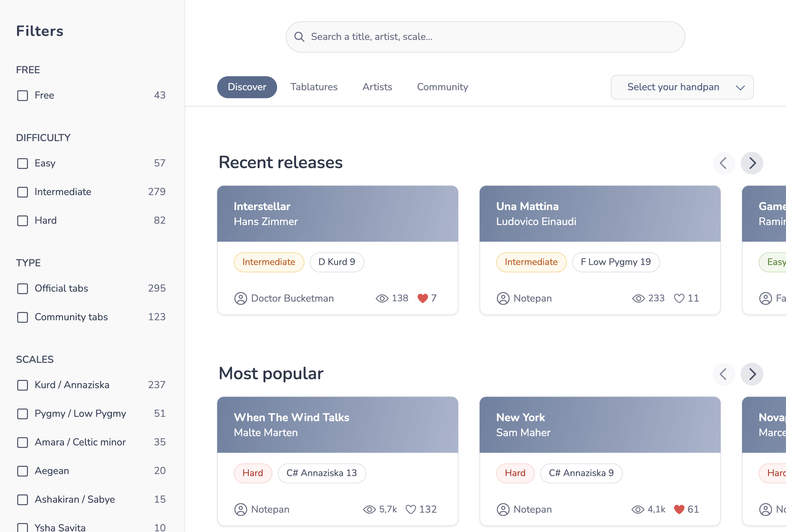
Task: Open the Tablatures tab
Action: point(314,87)
